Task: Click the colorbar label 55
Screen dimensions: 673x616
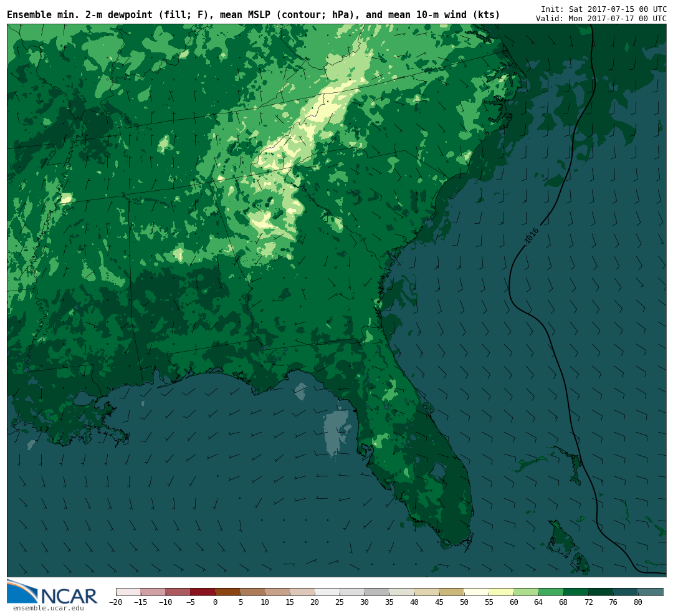Action: pos(489,602)
